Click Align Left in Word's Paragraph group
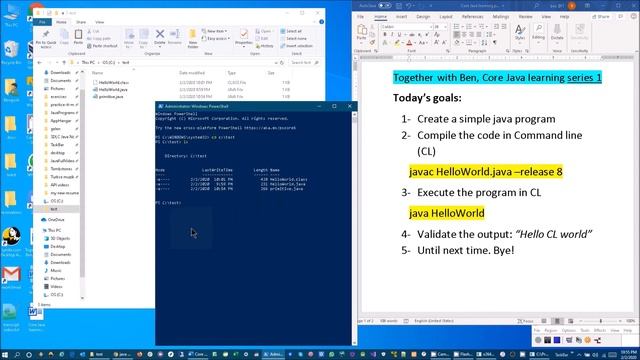Screen dimensions: 640x360 point(457,35)
